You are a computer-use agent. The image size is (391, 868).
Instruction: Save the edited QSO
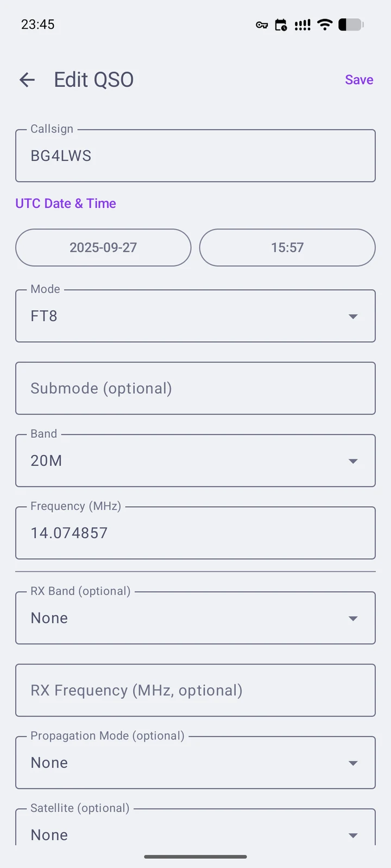click(359, 80)
